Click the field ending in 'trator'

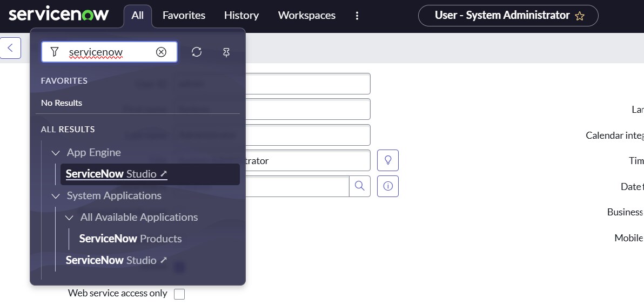click(x=308, y=160)
